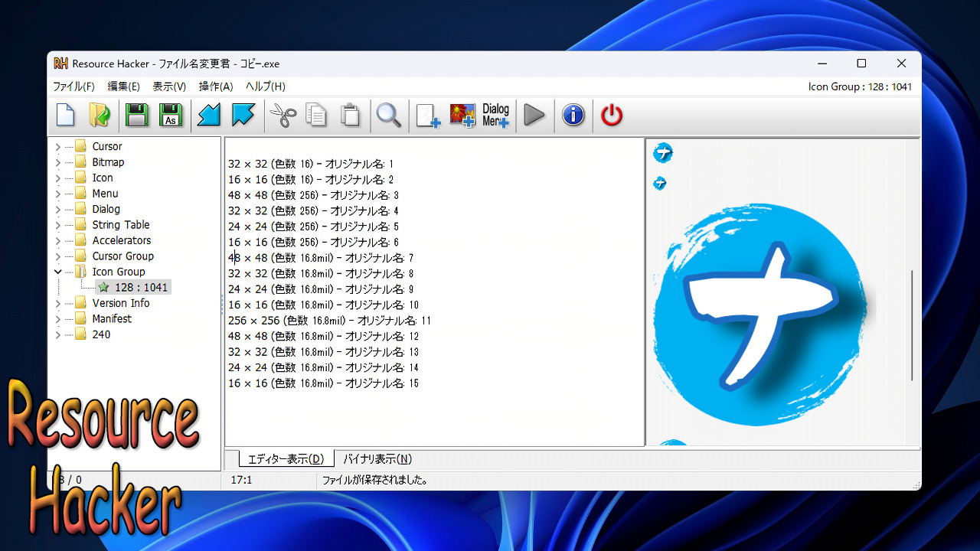Viewport: 980px width, 551px height.
Task: Click the line 16 × 16 (色数 16.8mil) オリジナル名: 15
Action: 323,383
